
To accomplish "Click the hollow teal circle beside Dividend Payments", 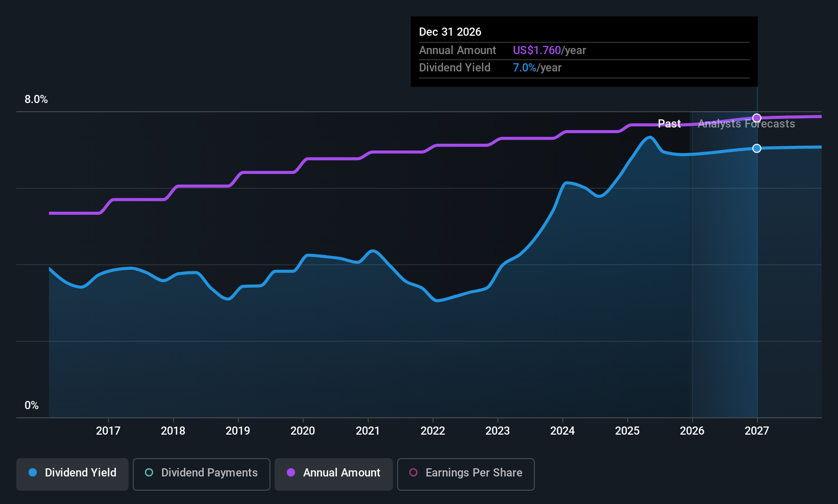I will (x=149, y=472).
